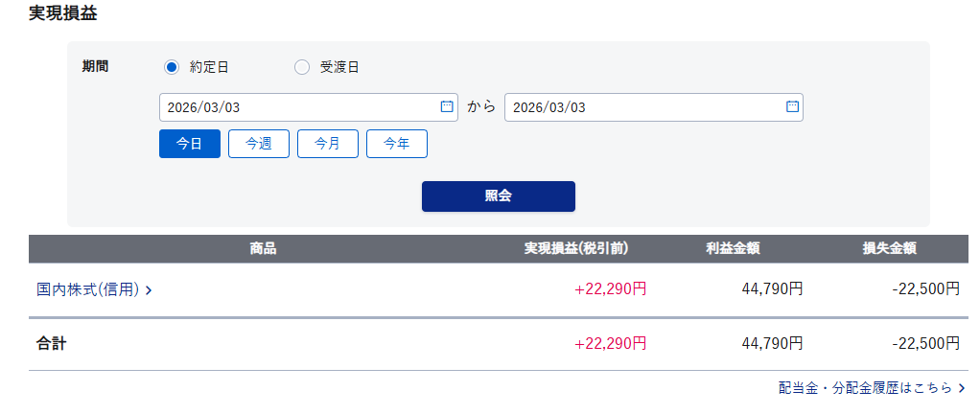Switch the period to 今年
This screenshot has width=980, height=414.
click(x=397, y=144)
